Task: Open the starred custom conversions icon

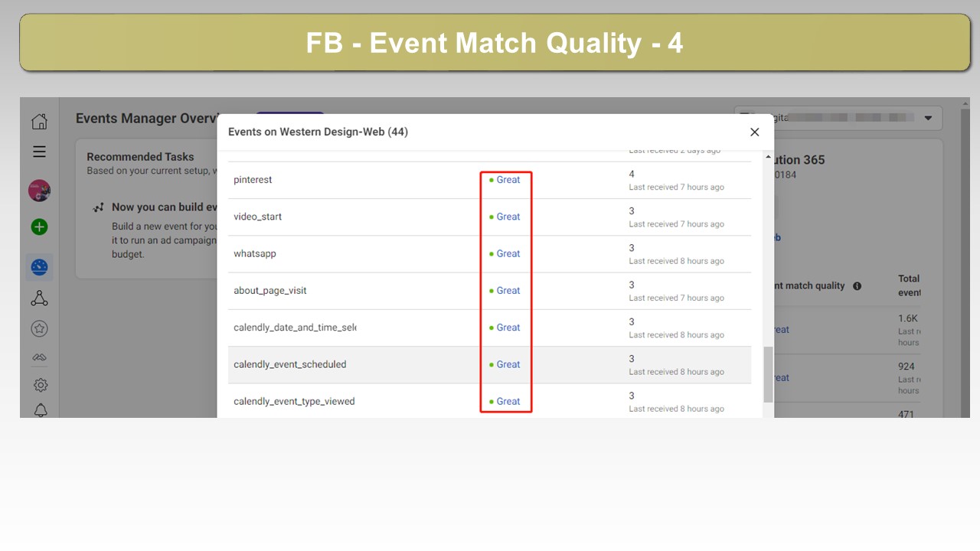Action: 39,328
